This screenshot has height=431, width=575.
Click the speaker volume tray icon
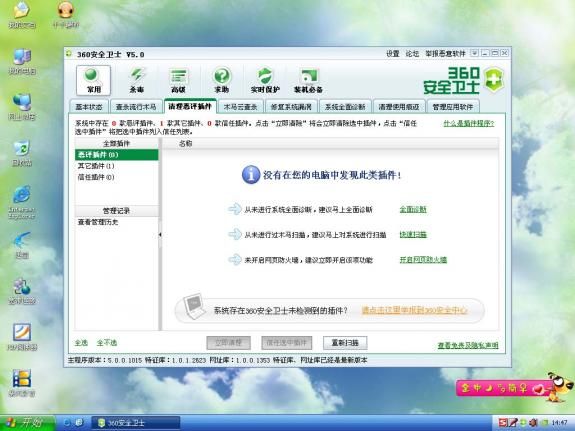533,423
